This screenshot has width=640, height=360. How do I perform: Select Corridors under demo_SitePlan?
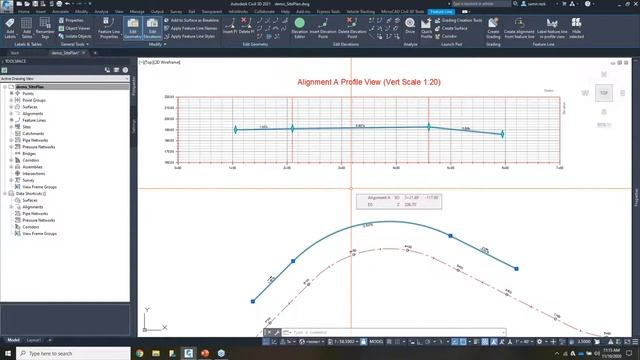coord(31,160)
